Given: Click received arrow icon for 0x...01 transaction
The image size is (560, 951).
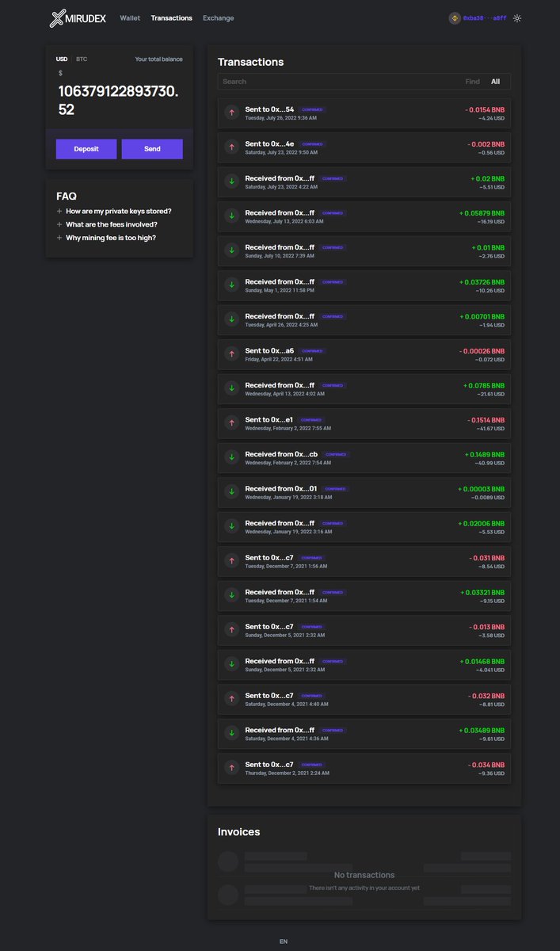Looking at the screenshot, I should [232, 492].
